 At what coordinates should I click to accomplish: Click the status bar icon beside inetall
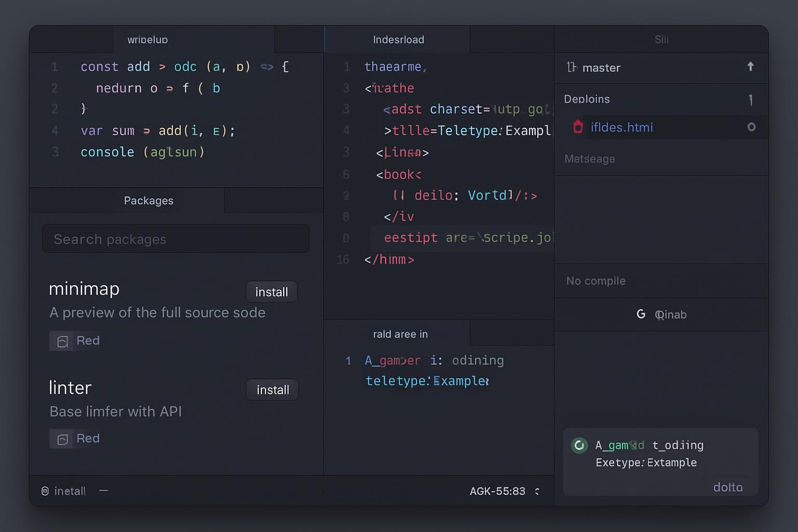[45, 491]
